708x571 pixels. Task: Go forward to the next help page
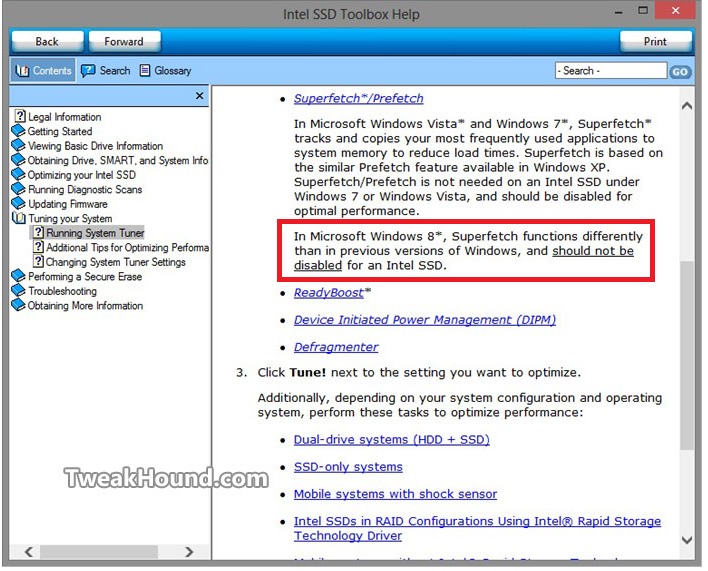[124, 42]
